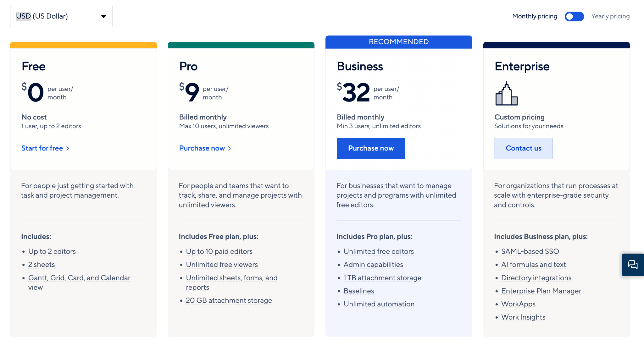
Task: Click the AI formulas and text feature
Action: tap(533, 265)
